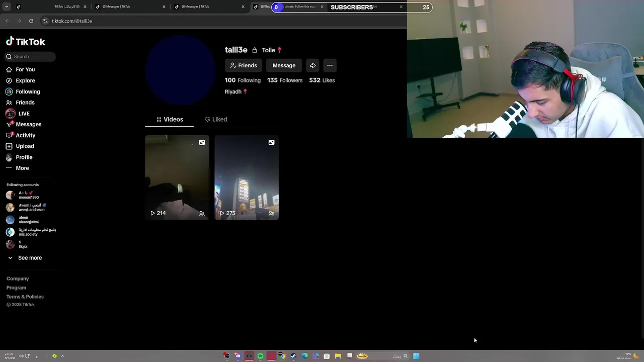
Task: Click Steam icon in taskbar
Action: (x=293, y=356)
